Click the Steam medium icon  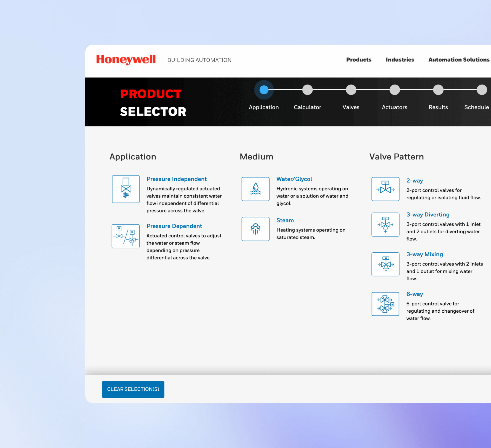255,229
